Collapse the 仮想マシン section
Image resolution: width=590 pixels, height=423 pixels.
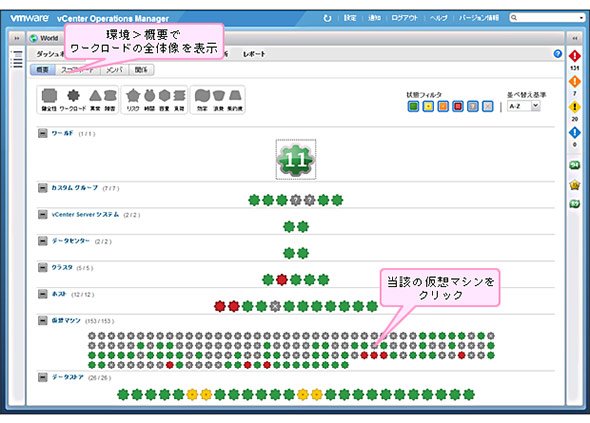click(x=43, y=320)
